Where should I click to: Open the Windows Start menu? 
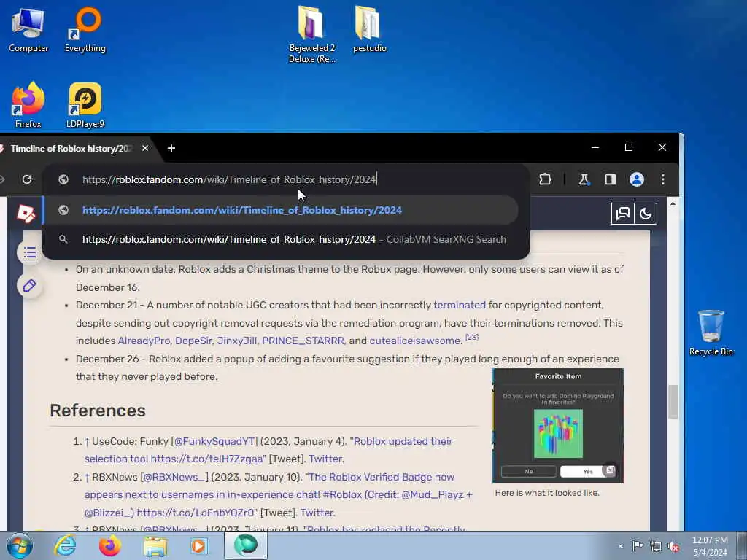click(x=20, y=545)
